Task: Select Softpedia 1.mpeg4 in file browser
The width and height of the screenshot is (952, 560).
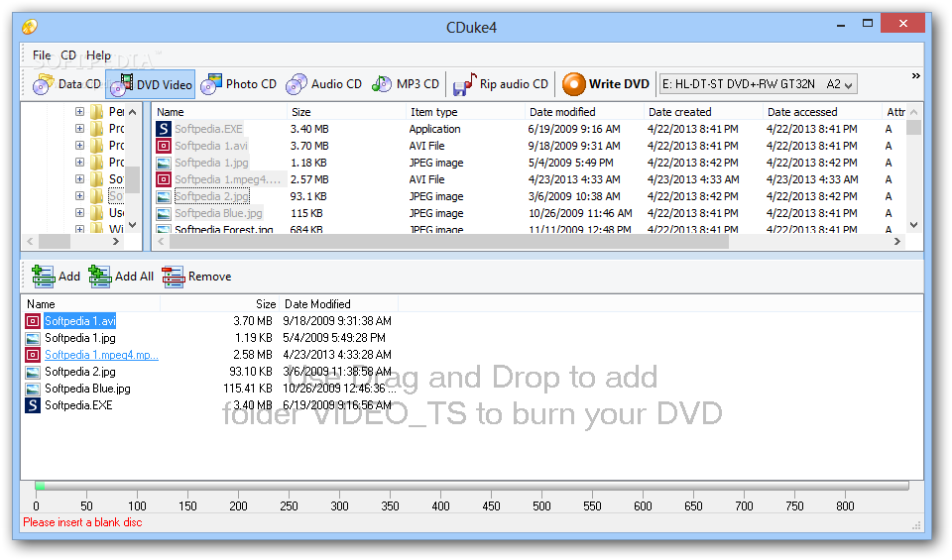Action: [228, 180]
